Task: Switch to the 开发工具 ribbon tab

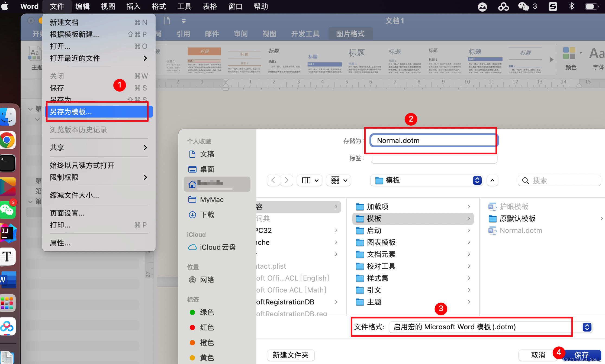Action: click(x=305, y=34)
